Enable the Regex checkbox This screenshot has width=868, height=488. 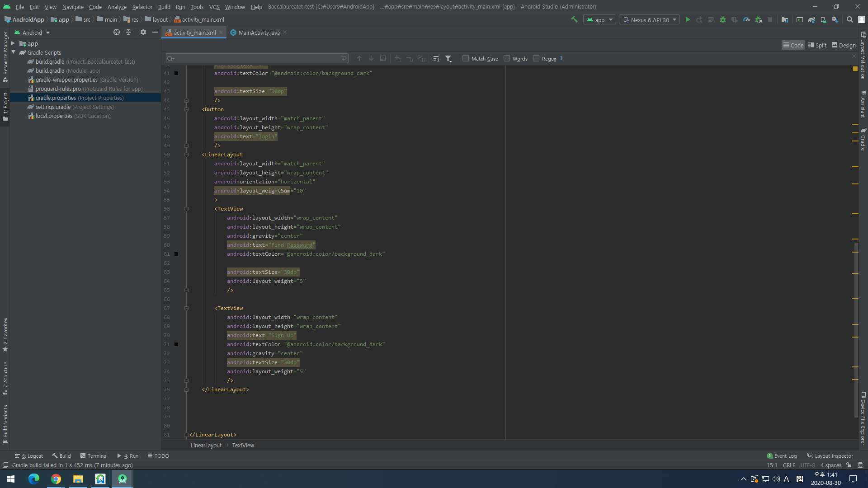pyautogui.click(x=536, y=59)
